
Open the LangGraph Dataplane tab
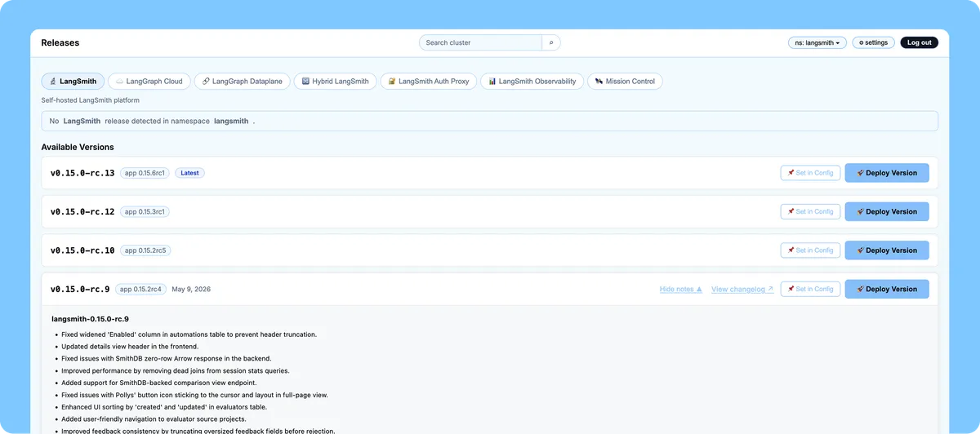point(243,82)
